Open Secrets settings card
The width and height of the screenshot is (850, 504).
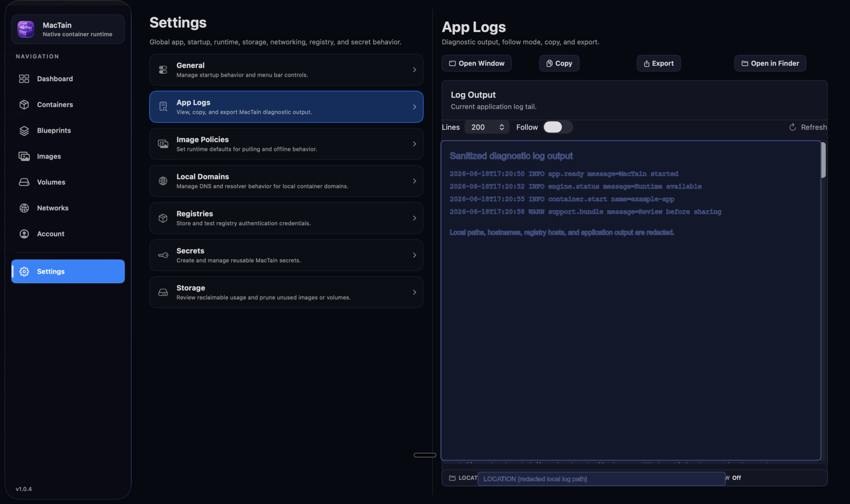point(286,255)
